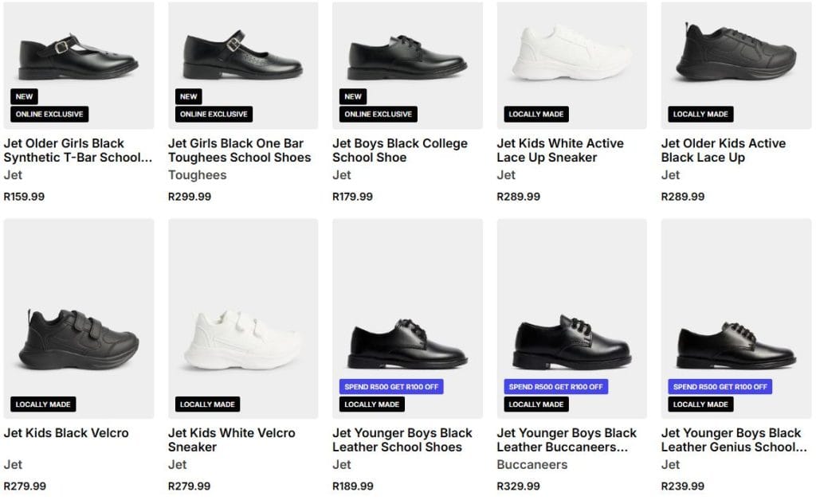
Task: Click the Jet Girls Black One Bar Toughees title
Action: (239, 150)
